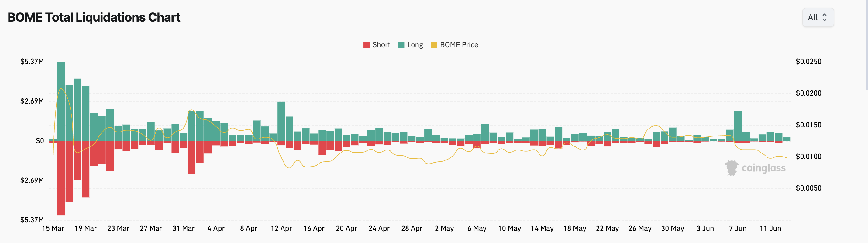Viewport: 868px width, 243px height.
Task: Click the tallest green long bar near 15 Mar
Action: coord(61,101)
